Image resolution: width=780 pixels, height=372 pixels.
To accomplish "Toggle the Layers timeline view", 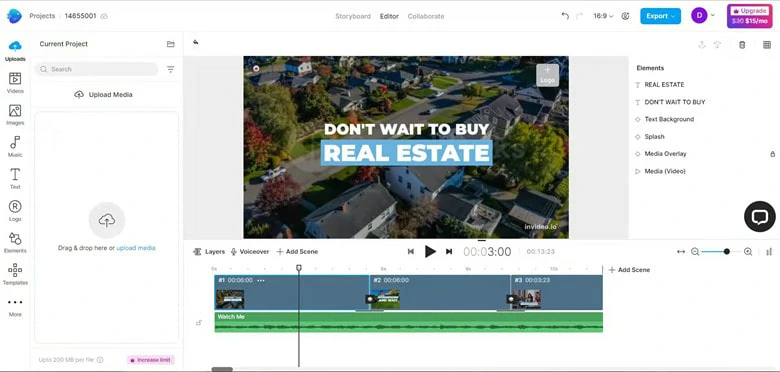I will tap(209, 252).
